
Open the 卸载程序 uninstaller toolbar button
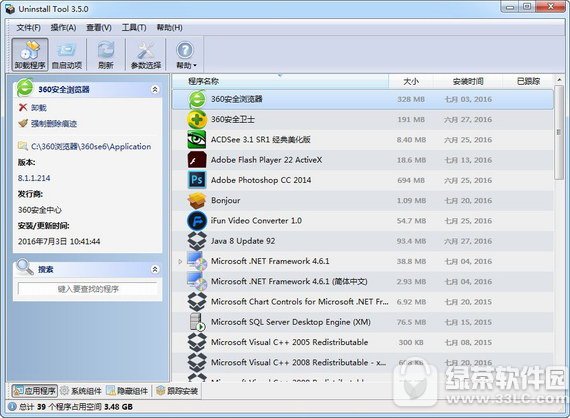[x=30, y=55]
